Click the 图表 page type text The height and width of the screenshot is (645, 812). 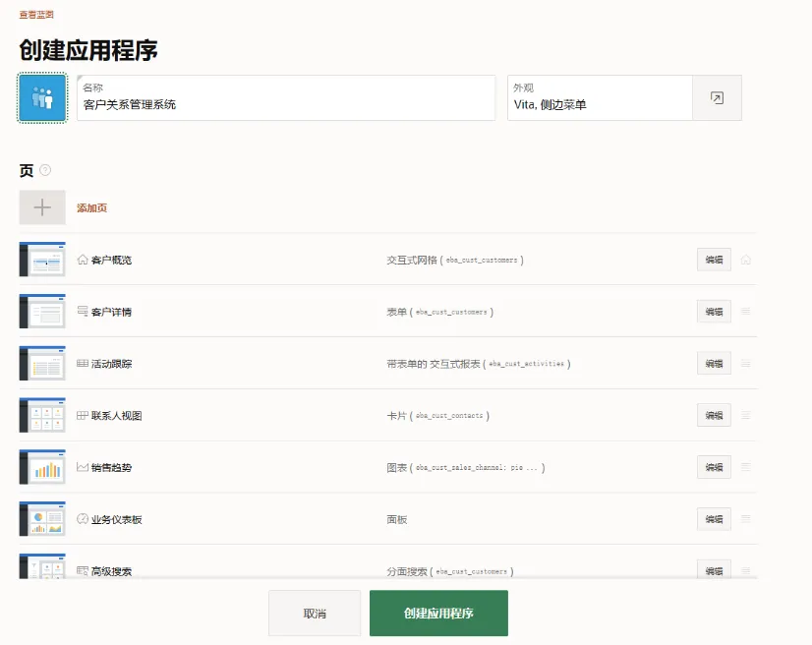coord(397,467)
